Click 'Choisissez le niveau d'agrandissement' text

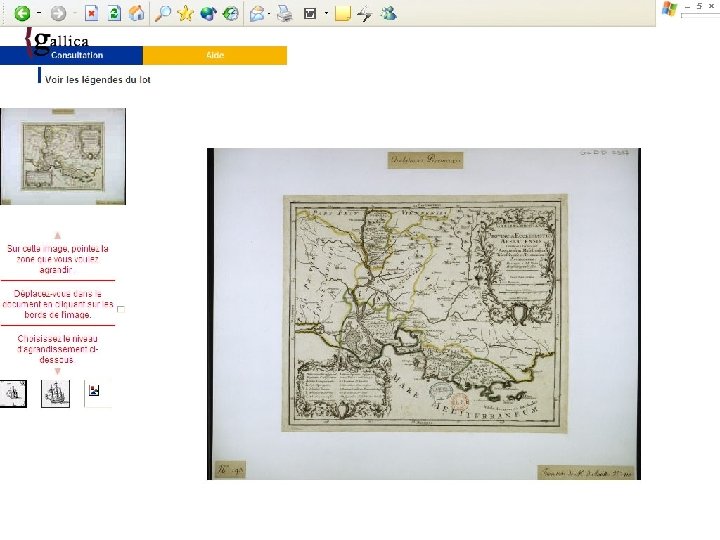(x=58, y=349)
